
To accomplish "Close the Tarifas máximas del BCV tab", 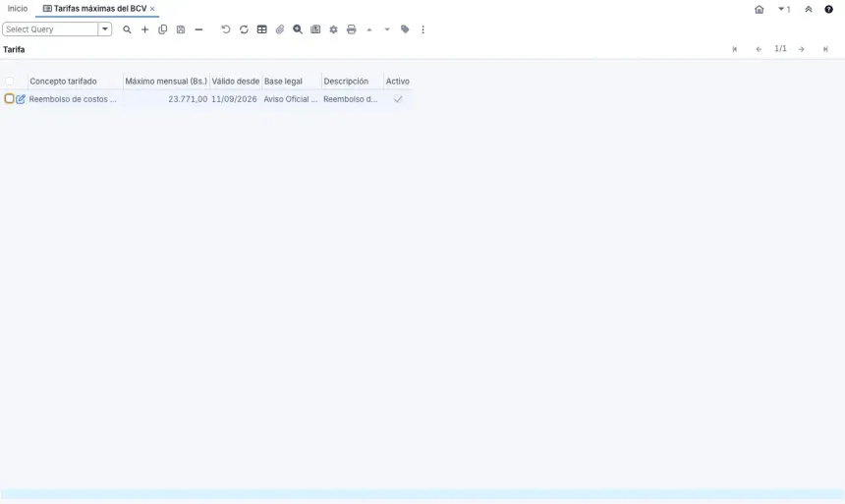I will (x=152, y=9).
